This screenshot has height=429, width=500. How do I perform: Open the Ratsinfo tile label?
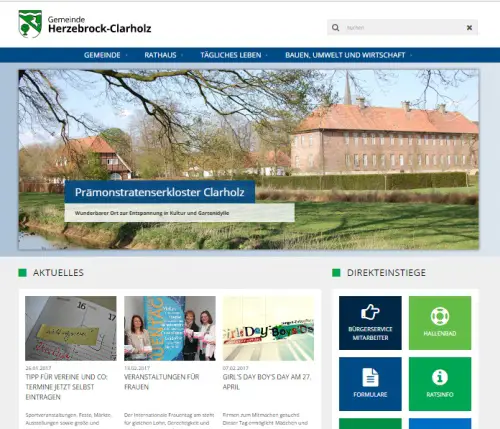click(440, 394)
